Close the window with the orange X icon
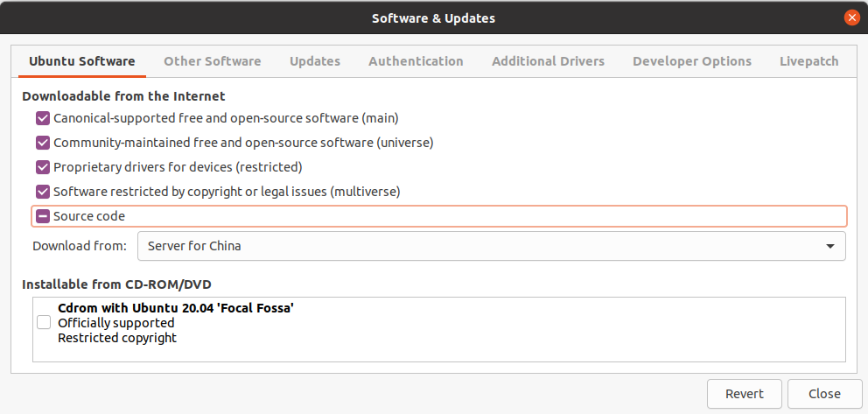Screen dimensions: 868x414 (x=851, y=18)
